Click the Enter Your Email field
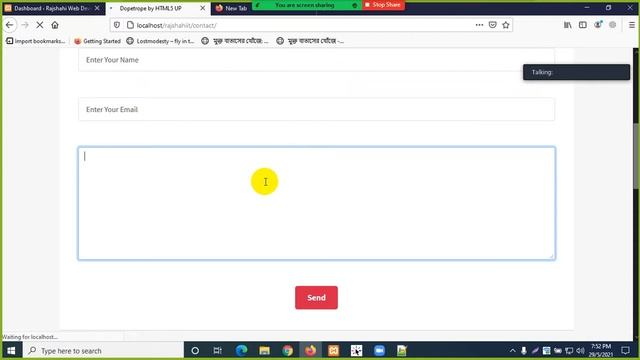The image size is (640, 360). [316, 109]
